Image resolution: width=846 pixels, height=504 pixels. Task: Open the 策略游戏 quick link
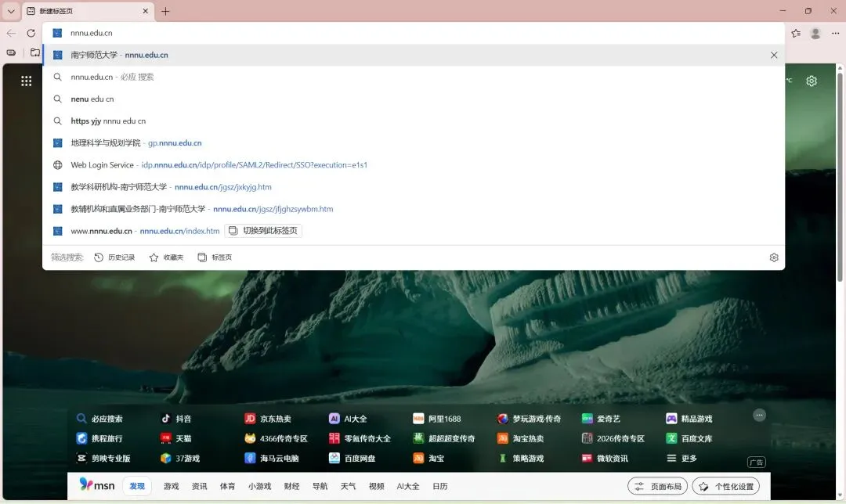pos(520,459)
